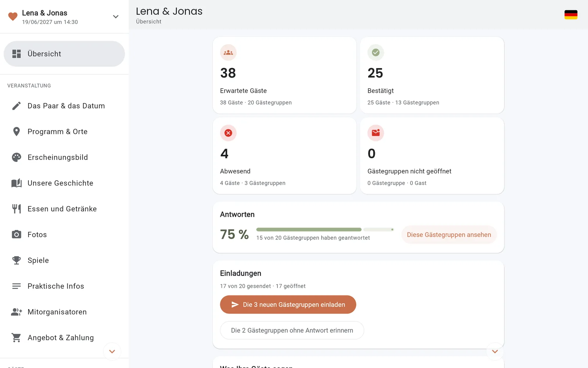Click the heart icon beside Lena & Jonas
The image size is (588, 368).
(x=13, y=17)
